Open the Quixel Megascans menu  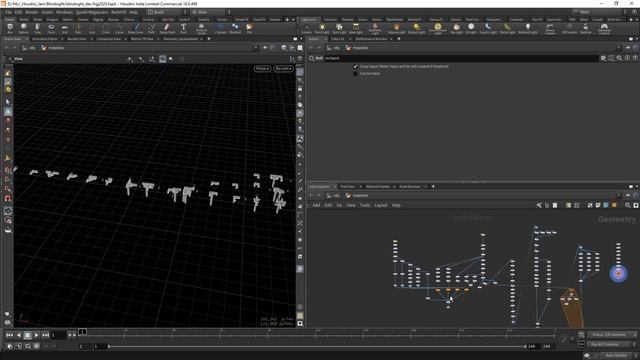(x=92, y=12)
